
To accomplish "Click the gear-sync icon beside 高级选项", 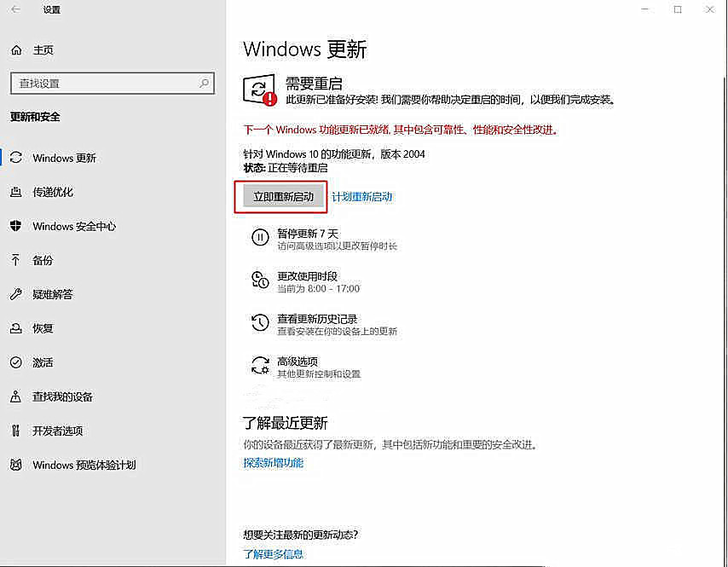I will coord(260,366).
